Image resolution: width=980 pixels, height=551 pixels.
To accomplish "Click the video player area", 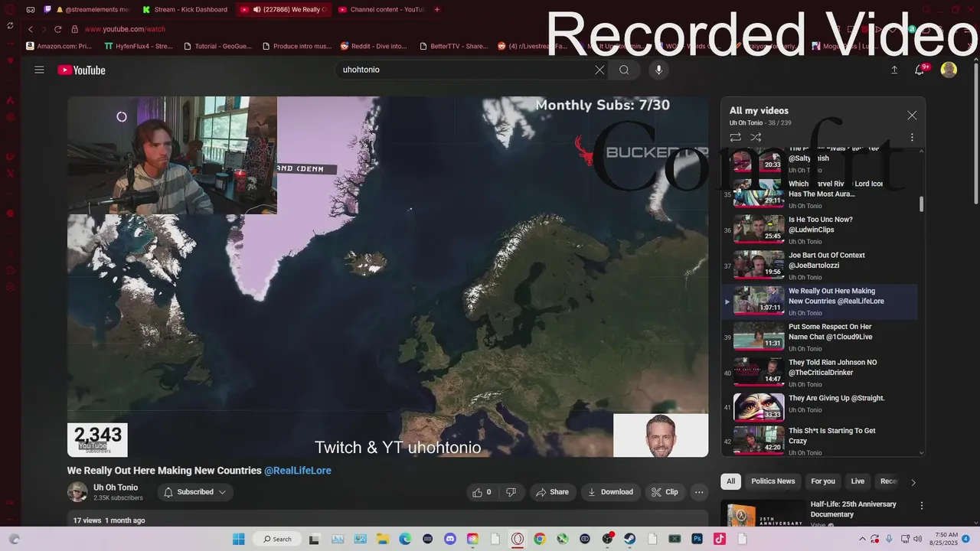I will point(387,276).
